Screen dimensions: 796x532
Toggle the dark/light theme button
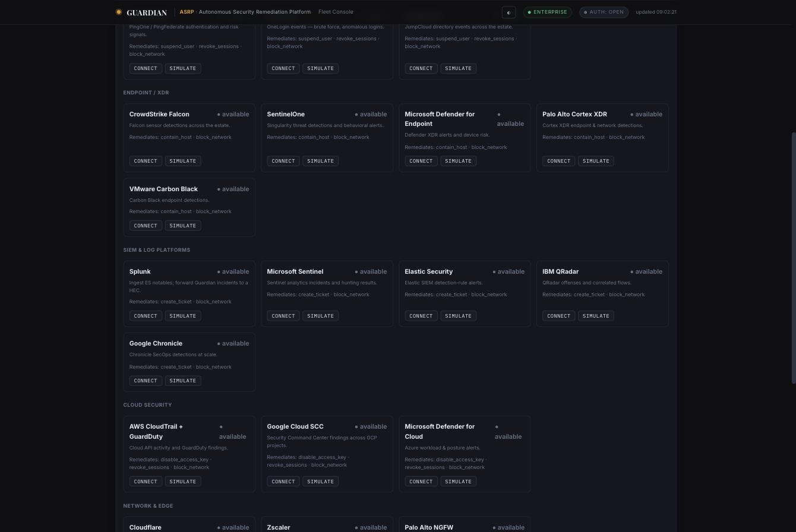pyautogui.click(x=508, y=12)
